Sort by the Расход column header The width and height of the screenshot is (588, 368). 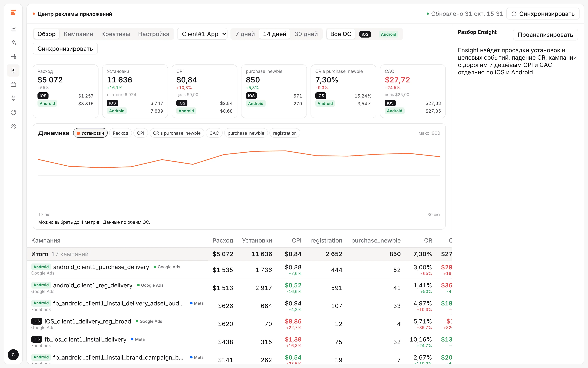[x=223, y=240]
